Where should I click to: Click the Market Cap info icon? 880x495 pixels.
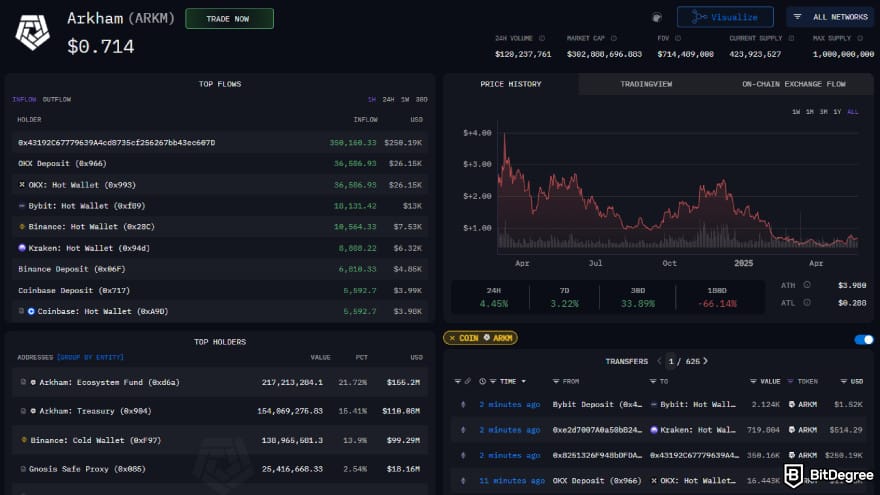coord(613,38)
